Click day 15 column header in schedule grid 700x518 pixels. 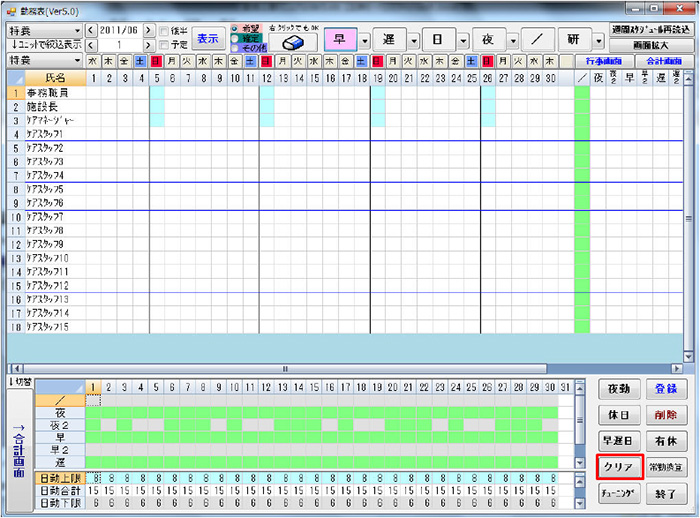[x=315, y=79]
